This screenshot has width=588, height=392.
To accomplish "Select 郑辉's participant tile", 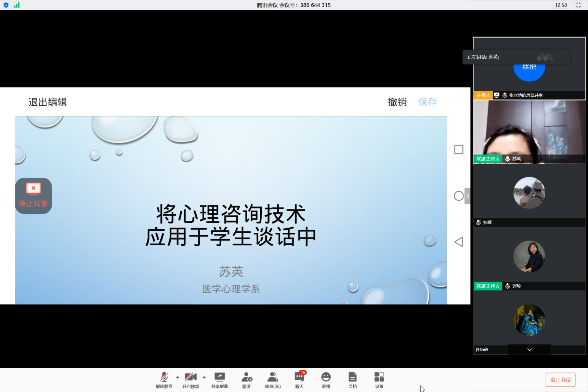I will (x=529, y=195).
